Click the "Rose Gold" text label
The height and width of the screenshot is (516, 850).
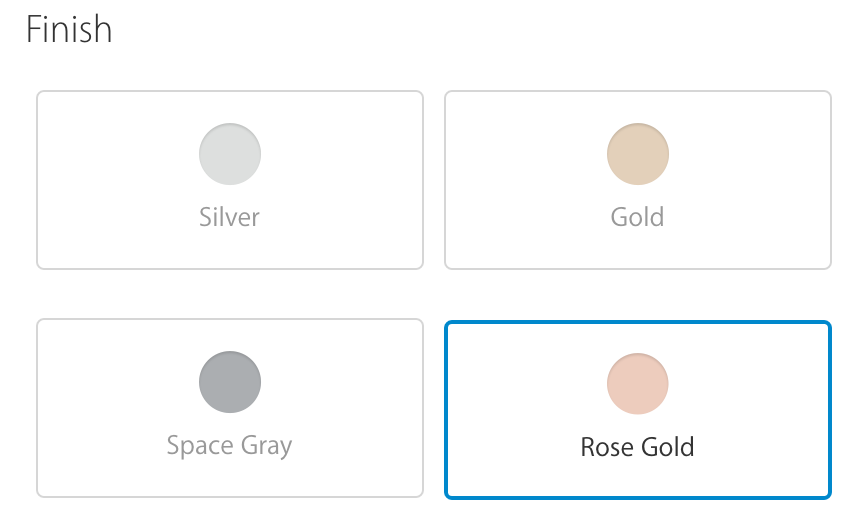tap(638, 446)
